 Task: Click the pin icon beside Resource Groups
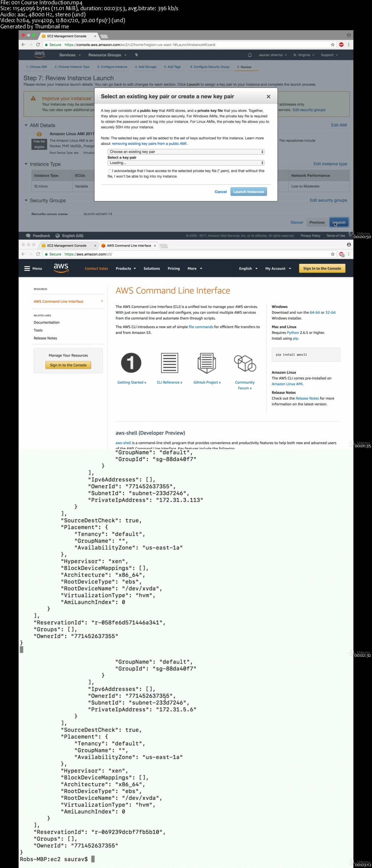coord(136,55)
